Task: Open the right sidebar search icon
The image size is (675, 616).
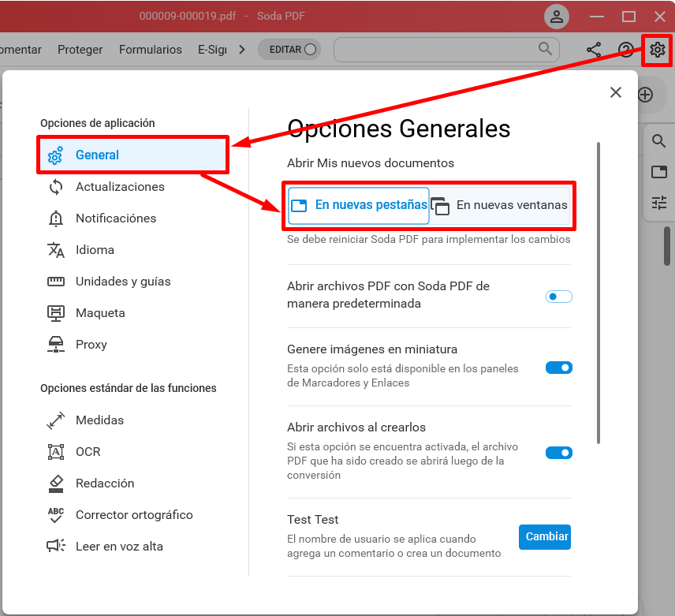Action: point(658,140)
